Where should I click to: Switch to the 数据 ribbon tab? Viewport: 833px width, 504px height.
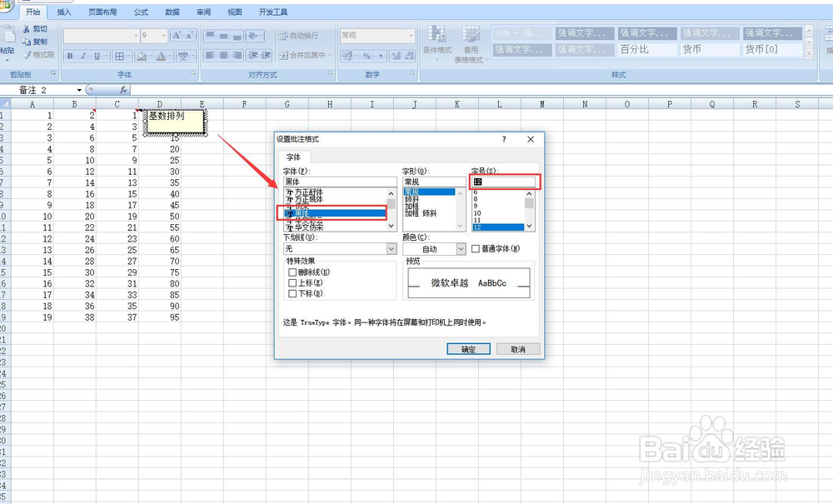(172, 12)
